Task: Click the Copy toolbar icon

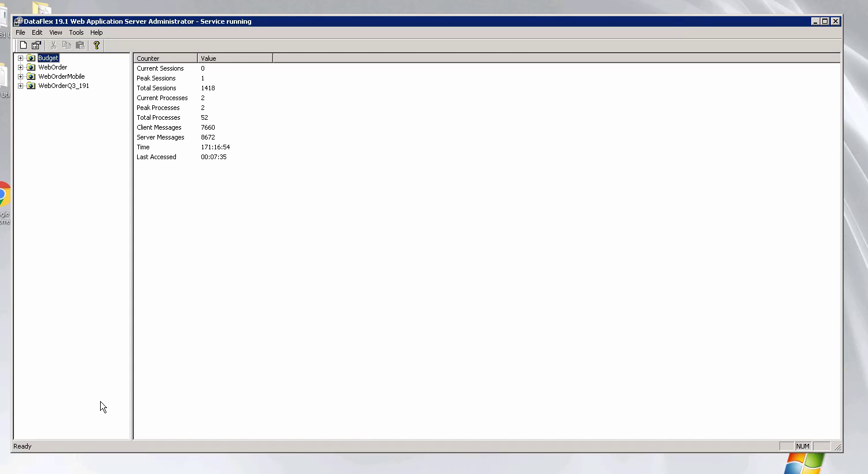Action: pyautogui.click(x=67, y=45)
